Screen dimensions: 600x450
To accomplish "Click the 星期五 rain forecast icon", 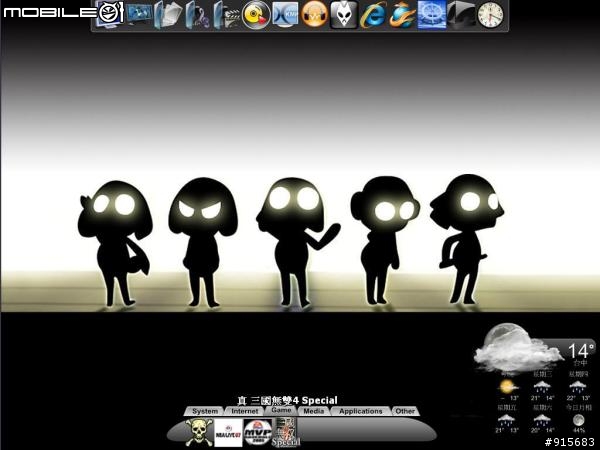I will [507, 420].
